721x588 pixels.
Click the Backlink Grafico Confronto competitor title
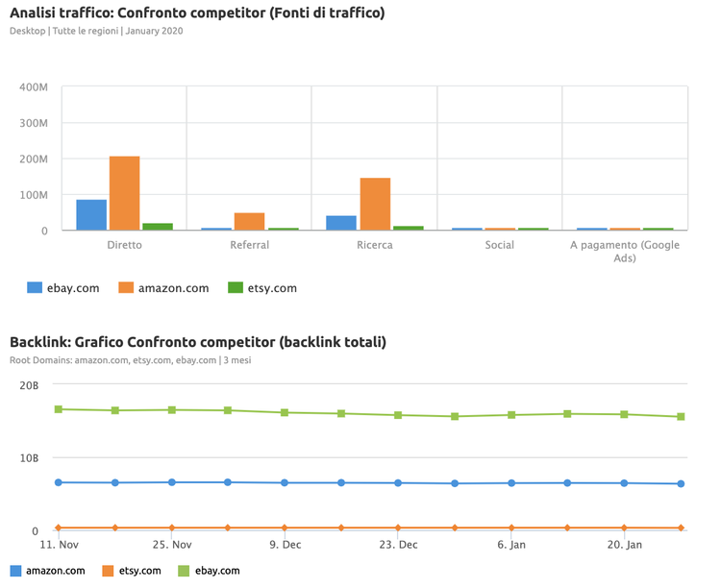click(198, 342)
